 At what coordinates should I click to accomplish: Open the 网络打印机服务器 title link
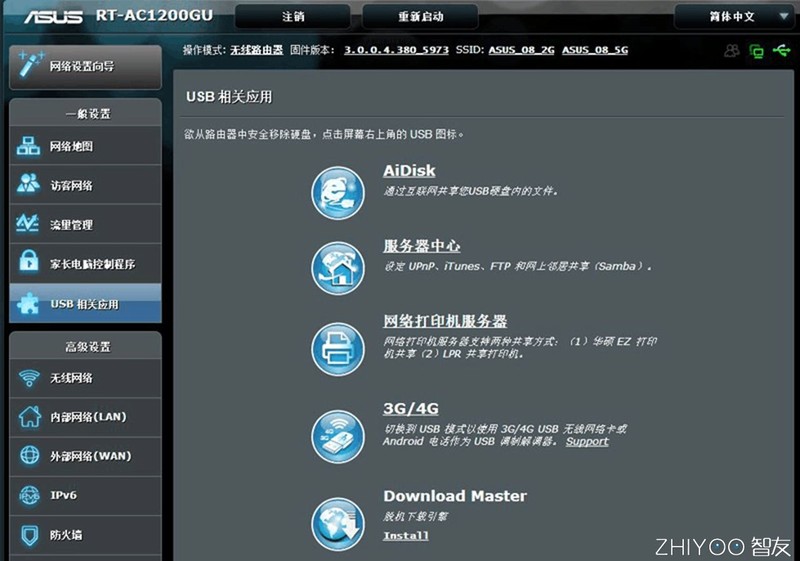pyautogui.click(x=445, y=321)
